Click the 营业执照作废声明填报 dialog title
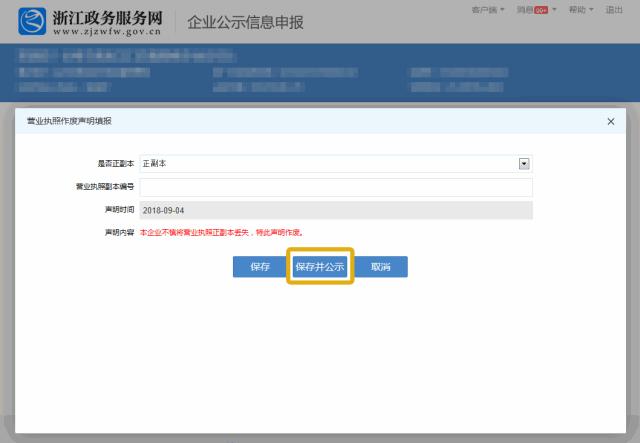The height and width of the screenshot is (443, 640). [x=69, y=121]
